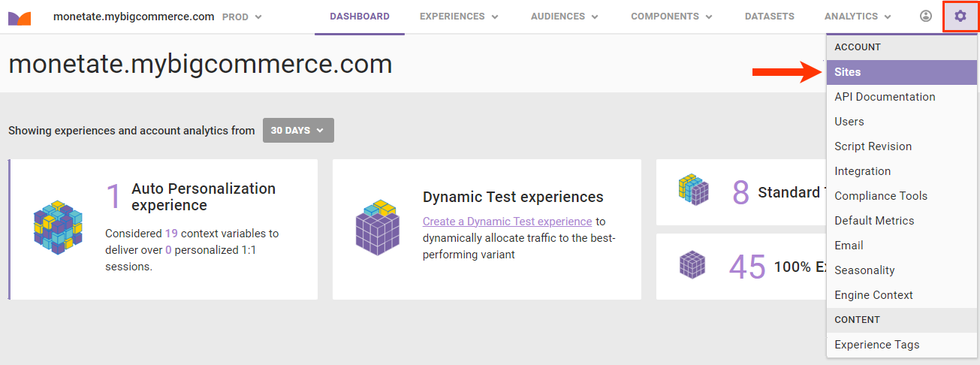Click Create a Dynamic Test experience link
The width and height of the screenshot is (980, 365).
[x=507, y=222]
